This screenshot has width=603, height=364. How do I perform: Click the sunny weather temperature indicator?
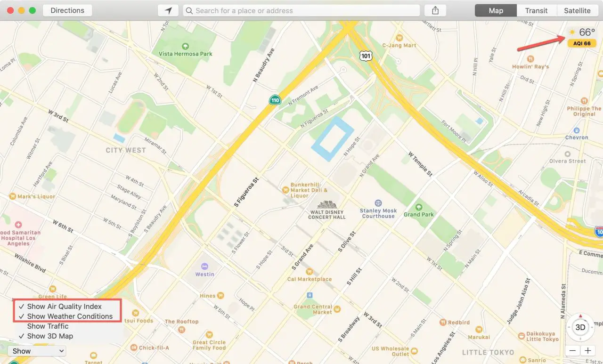pos(582,32)
